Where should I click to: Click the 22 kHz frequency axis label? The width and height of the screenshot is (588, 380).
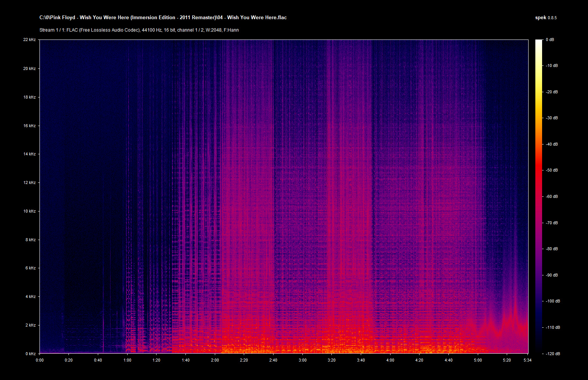click(29, 40)
